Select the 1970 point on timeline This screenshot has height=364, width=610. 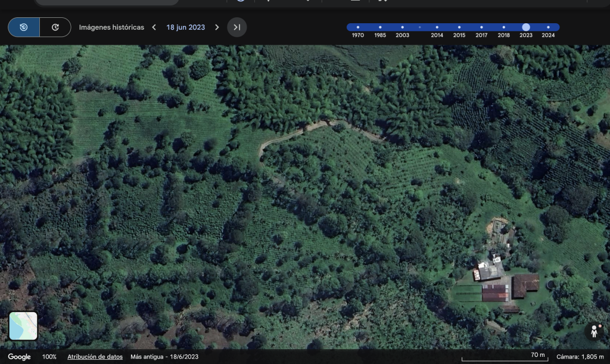(357, 27)
